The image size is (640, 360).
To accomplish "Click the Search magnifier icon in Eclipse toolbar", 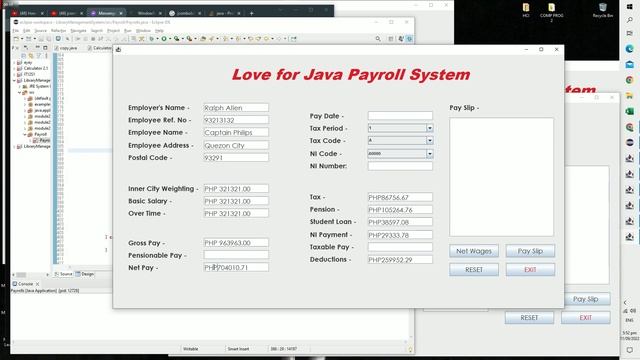I will point(378,39).
